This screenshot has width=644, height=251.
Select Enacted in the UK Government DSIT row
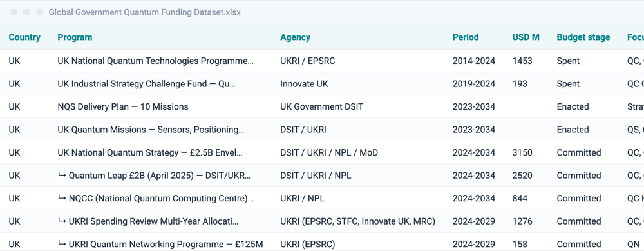click(x=573, y=107)
